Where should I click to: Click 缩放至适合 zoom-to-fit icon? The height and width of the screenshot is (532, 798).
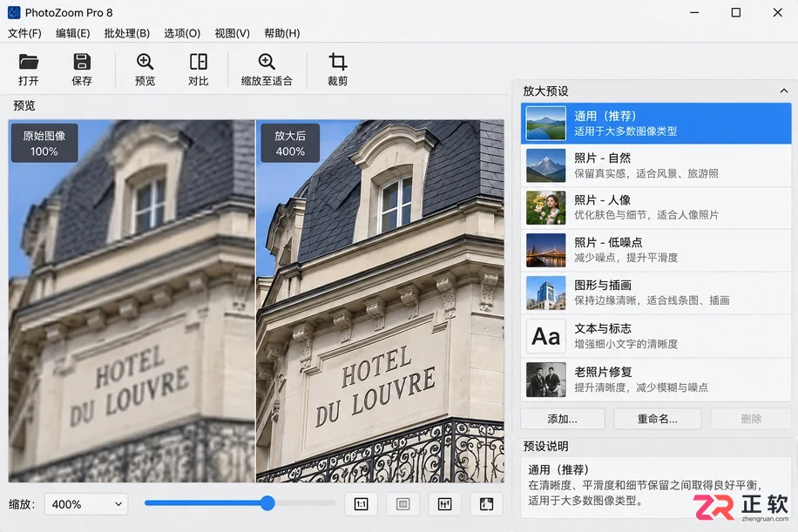point(267,62)
